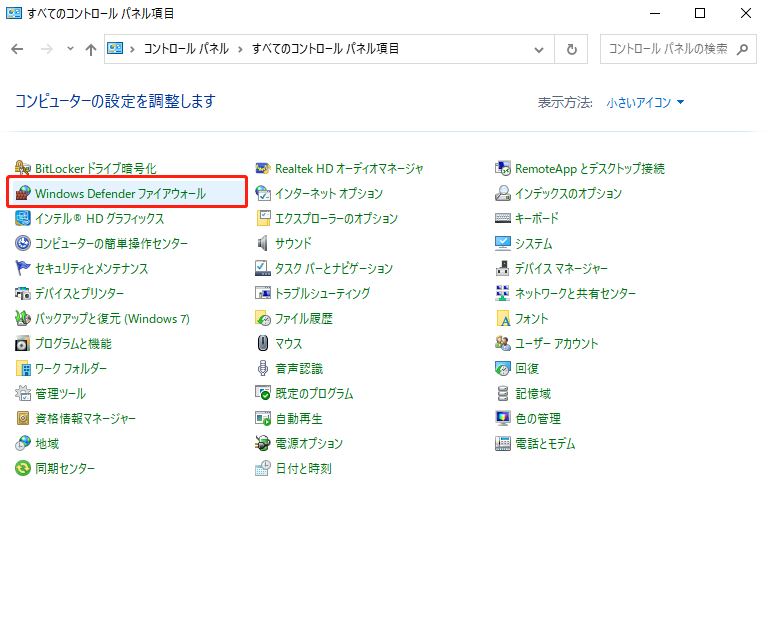Open the 色の管理 link
This screenshot has width=768, height=633.
[538, 418]
